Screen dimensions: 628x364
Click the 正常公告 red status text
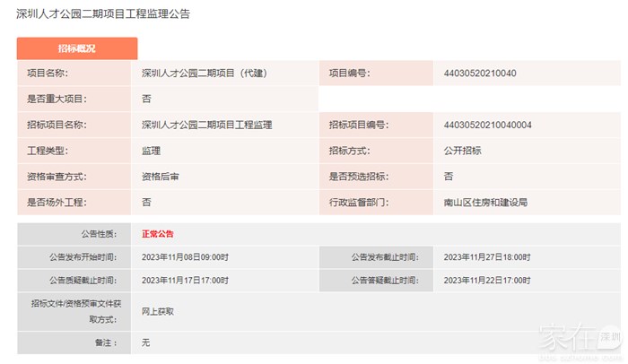158,234
